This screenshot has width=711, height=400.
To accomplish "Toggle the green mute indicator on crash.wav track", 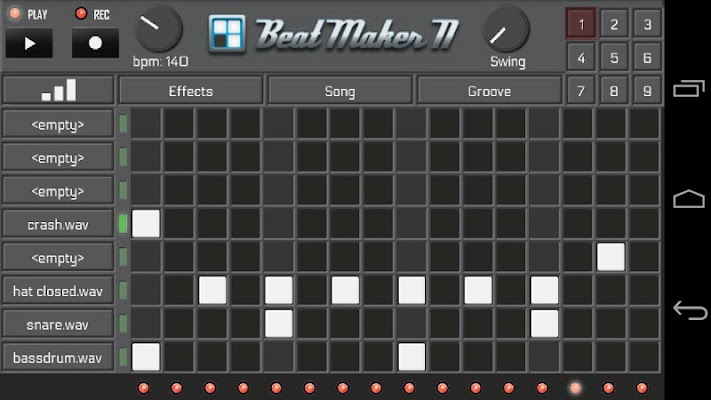I will click(x=123, y=224).
